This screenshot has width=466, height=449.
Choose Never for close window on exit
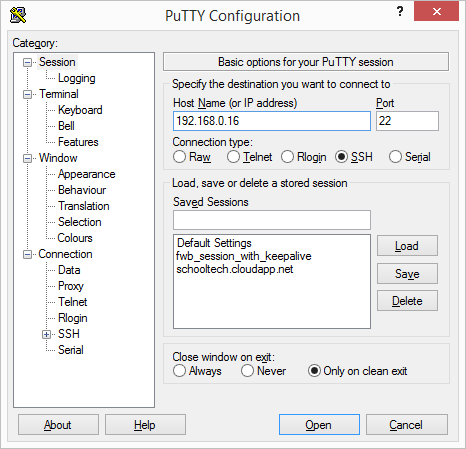247,371
